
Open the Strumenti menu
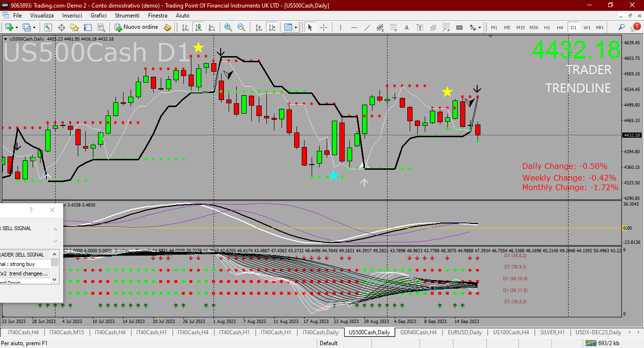(127, 16)
